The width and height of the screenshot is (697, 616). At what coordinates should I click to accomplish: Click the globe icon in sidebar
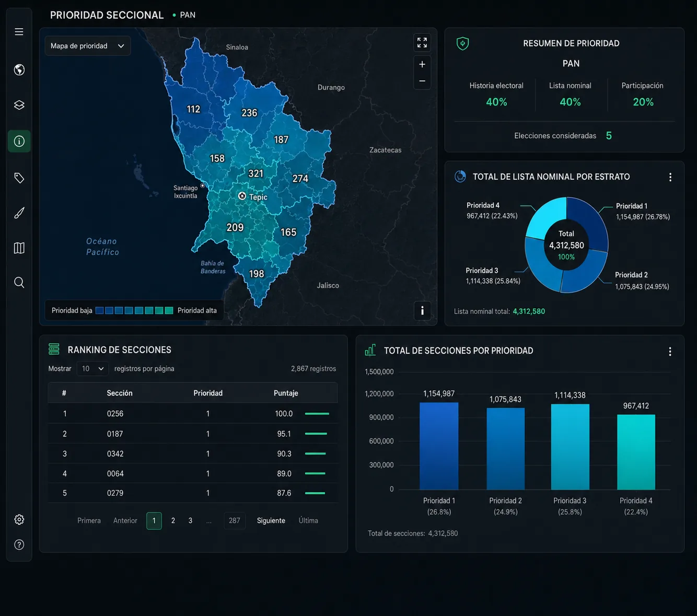[19, 69]
